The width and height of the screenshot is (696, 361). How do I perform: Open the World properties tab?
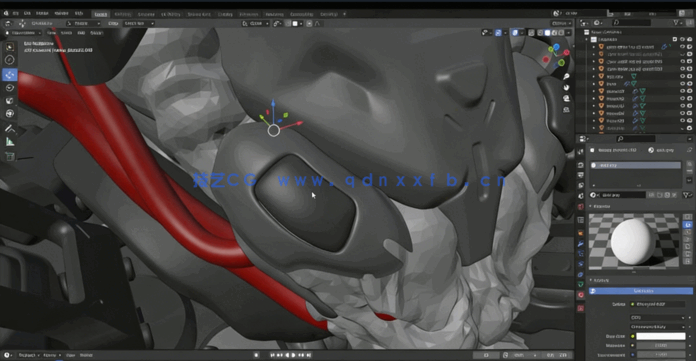tap(581, 206)
